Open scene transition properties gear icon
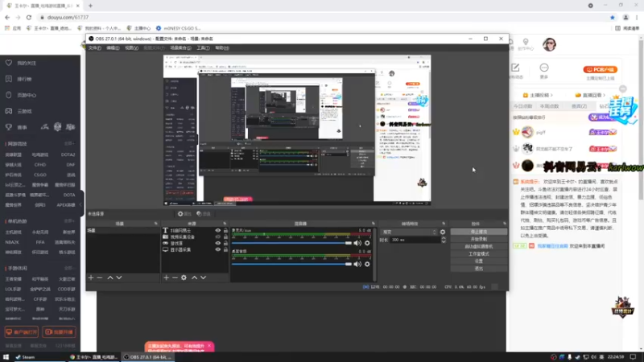Screen dimensions: 644x362 [443, 232]
